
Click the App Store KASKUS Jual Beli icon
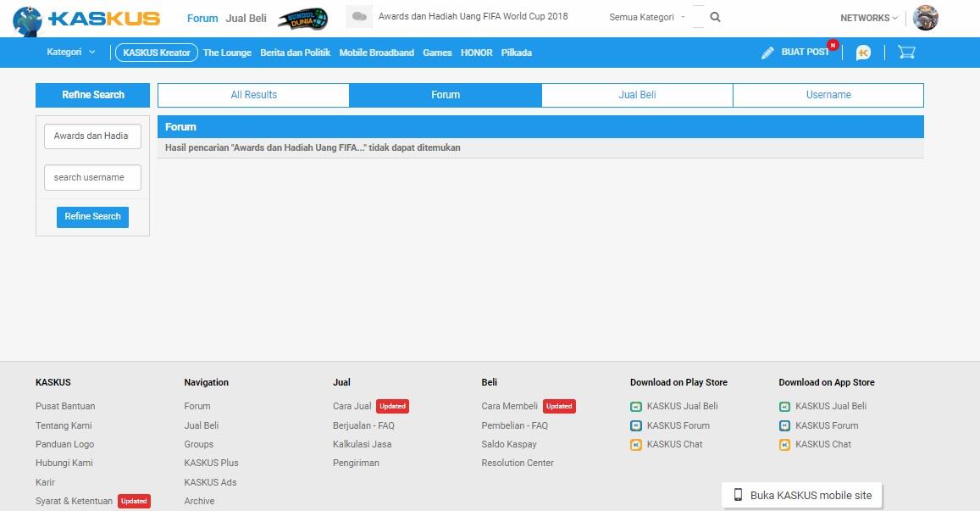(784, 407)
